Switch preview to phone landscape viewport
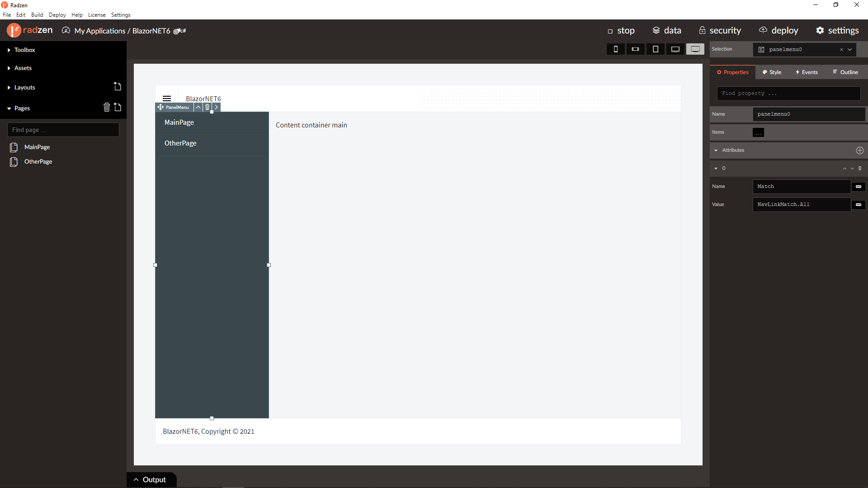This screenshot has height=488, width=868. point(636,49)
